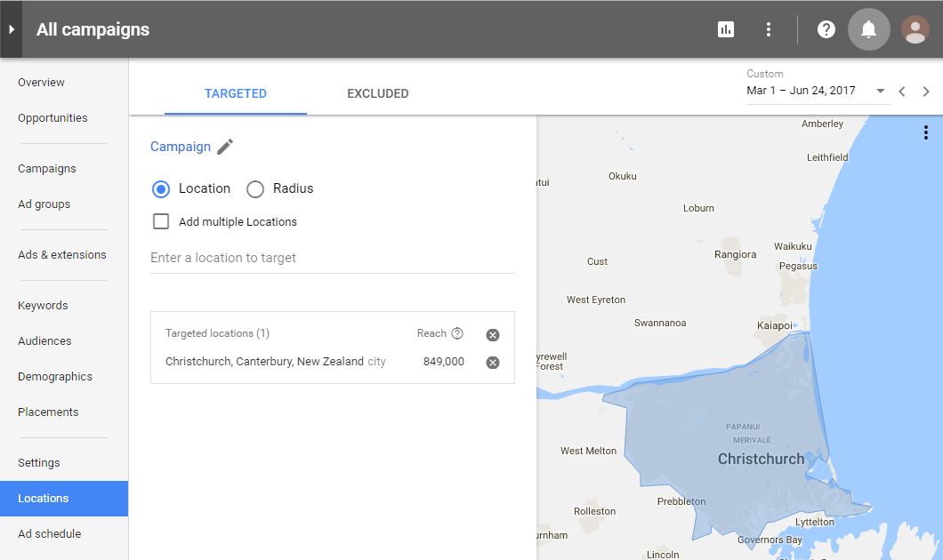This screenshot has width=943, height=560.
Task: Select the Radius targeting option
Action: [255, 188]
